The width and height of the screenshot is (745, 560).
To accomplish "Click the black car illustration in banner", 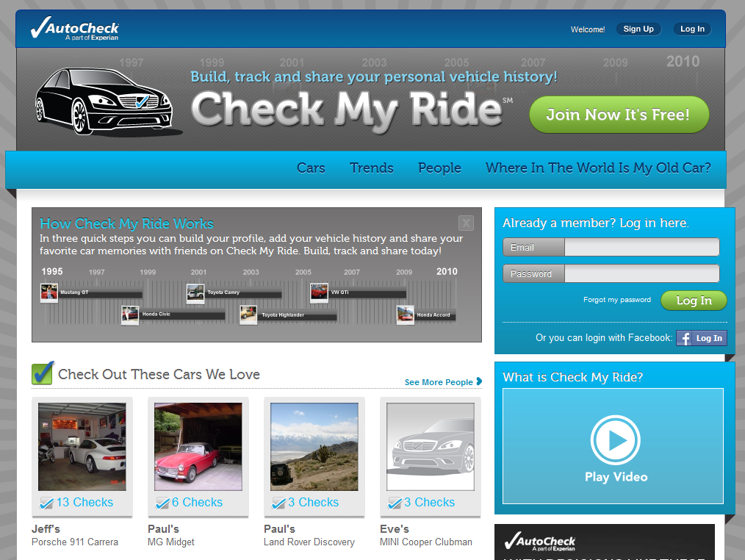I will coord(104,101).
